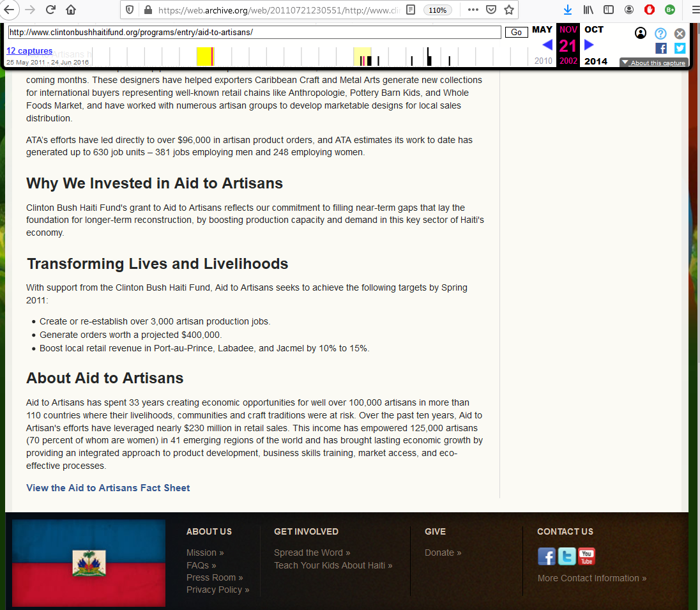Save page to Pocket
This screenshot has width=700, height=610.
[x=491, y=10]
